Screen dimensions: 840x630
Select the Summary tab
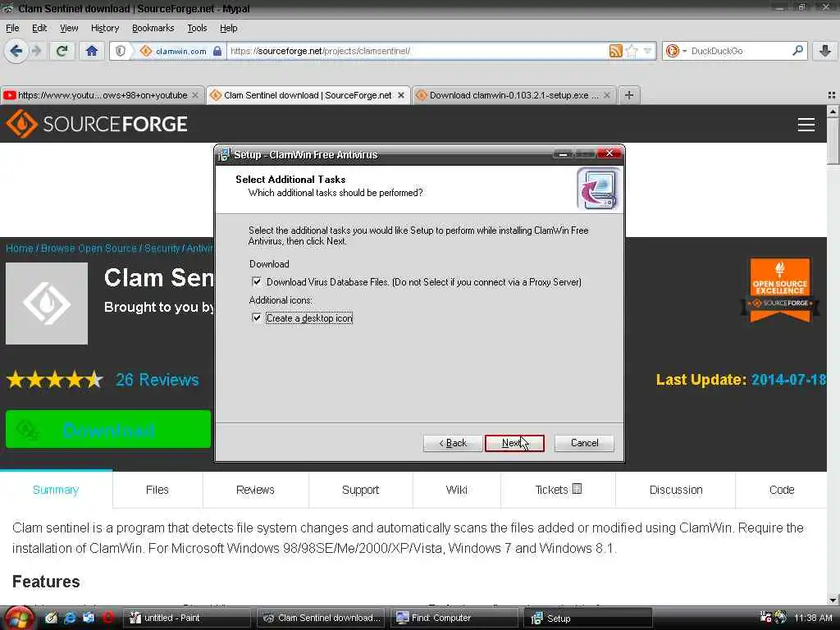coord(56,490)
